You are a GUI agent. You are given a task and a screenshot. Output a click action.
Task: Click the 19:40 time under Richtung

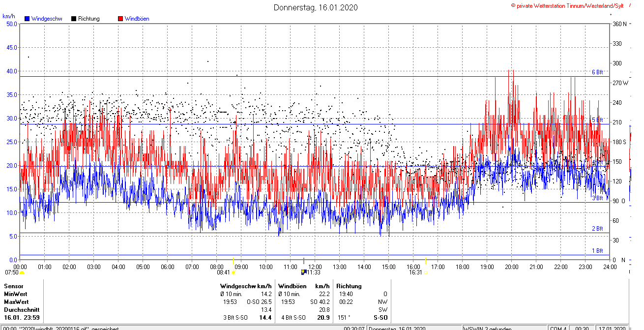[x=346, y=294]
